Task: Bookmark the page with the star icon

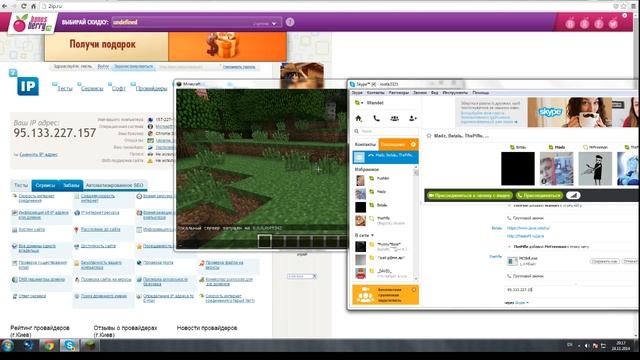Action: (623, 6)
